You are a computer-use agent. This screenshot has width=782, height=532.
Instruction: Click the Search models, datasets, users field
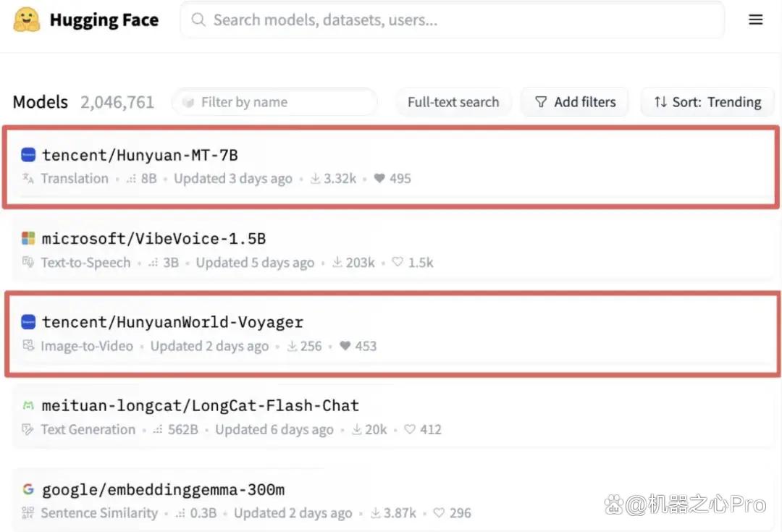click(453, 20)
